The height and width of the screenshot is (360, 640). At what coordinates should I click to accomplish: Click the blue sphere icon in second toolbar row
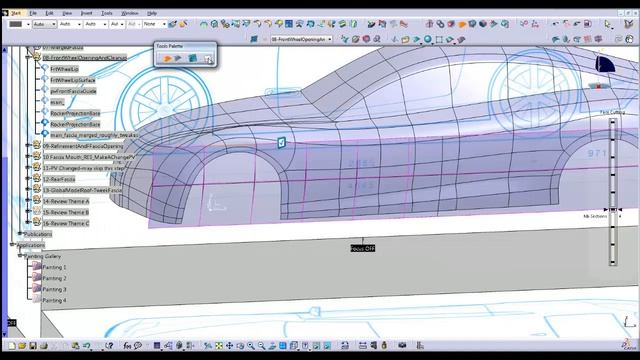pyautogui.click(x=428, y=39)
